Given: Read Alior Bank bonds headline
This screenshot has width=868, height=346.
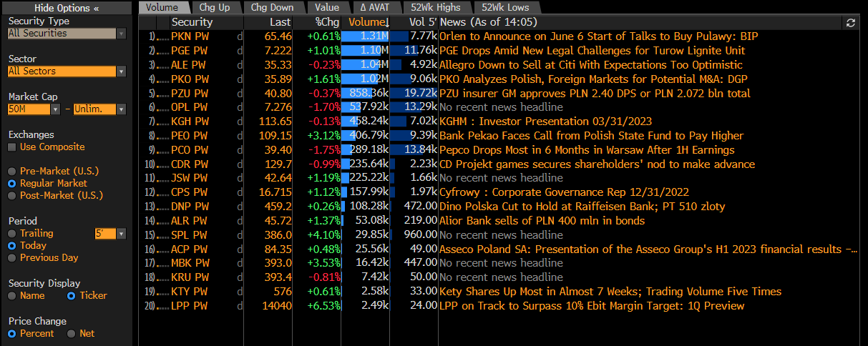Looking at the screenshot, I should [542, 221].
